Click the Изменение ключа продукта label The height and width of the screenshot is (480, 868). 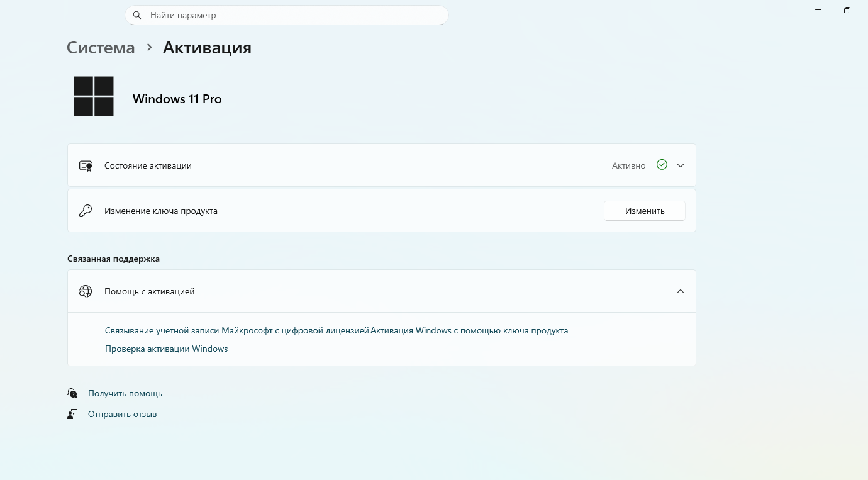click(x=161, y=211)
